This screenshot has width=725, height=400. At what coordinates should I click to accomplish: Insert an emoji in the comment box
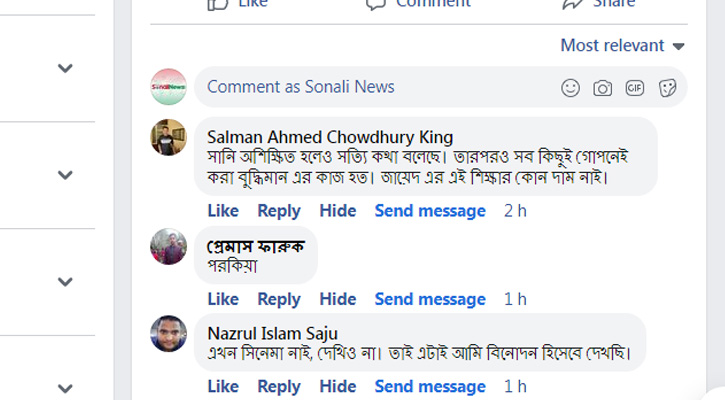pyautogui.click(x=570, y=88)
